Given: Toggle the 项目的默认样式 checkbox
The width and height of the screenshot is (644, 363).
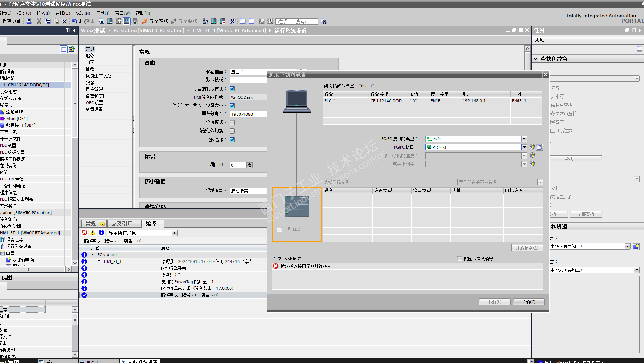Looking at the screenshot, I should 232,89.
